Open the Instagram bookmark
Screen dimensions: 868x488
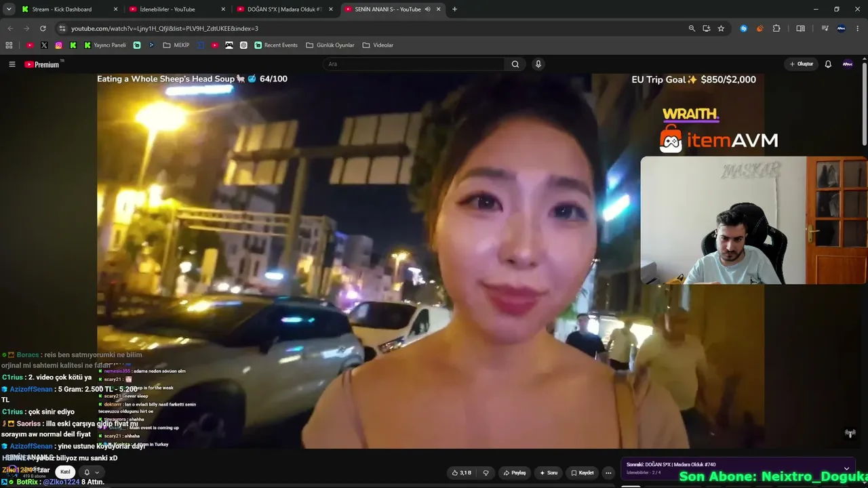(x=59, y=45)
